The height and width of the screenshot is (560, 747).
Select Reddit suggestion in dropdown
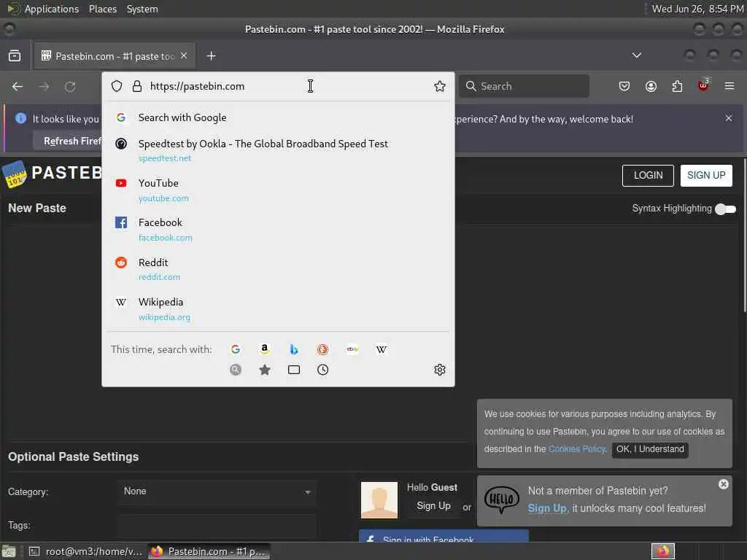[278, 269]
